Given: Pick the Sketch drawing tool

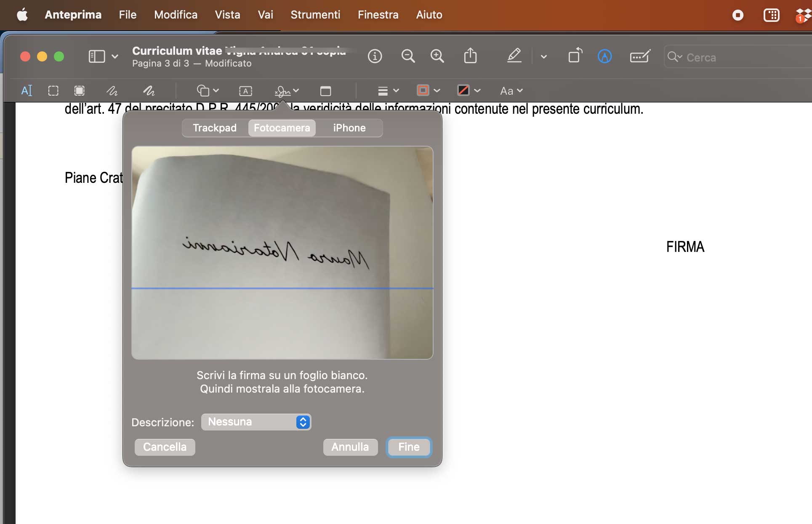Looking at the screenshot, I should click(112, 91).
